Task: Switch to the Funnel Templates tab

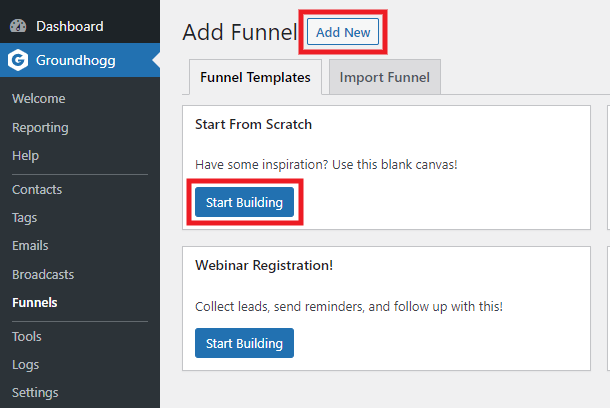Action: 255,77
